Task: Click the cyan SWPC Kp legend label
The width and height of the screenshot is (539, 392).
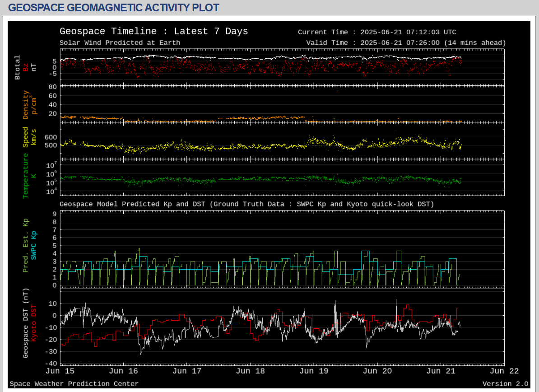Action: click(x=34, y=245)
